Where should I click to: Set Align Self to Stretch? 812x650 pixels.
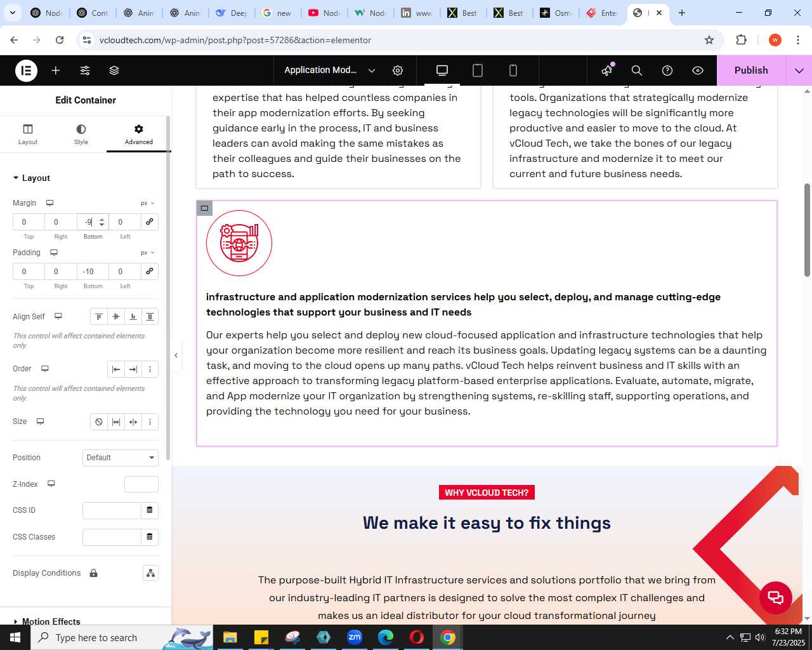click(x=150, y=316)
